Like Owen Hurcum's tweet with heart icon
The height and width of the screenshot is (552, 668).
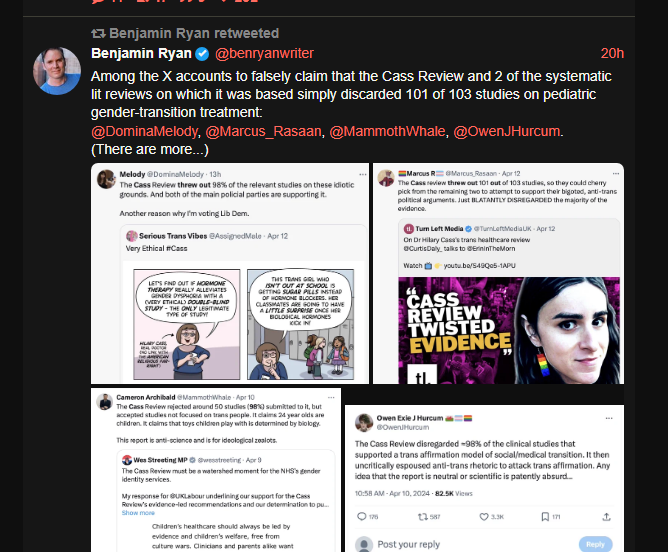[x=484, y=517]
